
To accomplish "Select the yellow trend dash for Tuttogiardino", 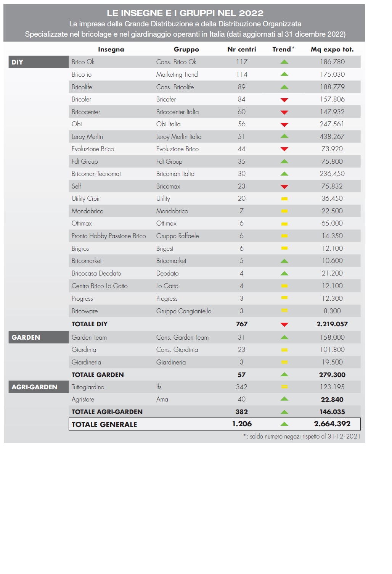I will point(284,387).
